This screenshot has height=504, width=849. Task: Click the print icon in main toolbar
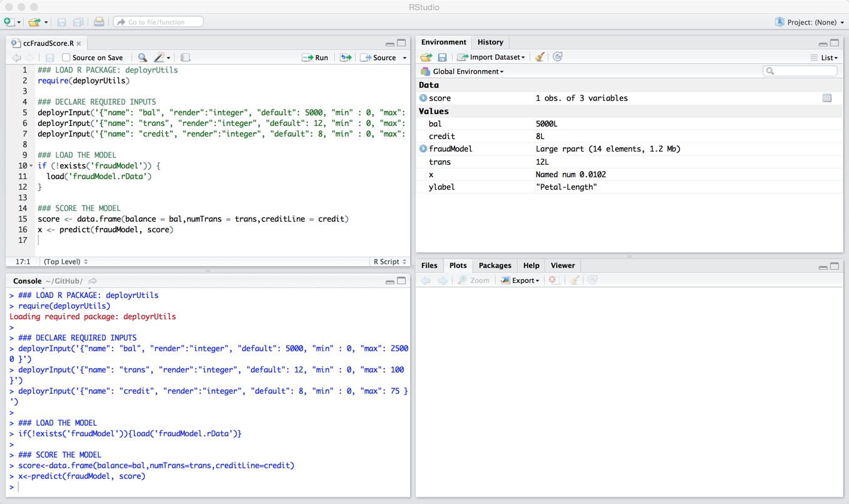click(99, 22)
